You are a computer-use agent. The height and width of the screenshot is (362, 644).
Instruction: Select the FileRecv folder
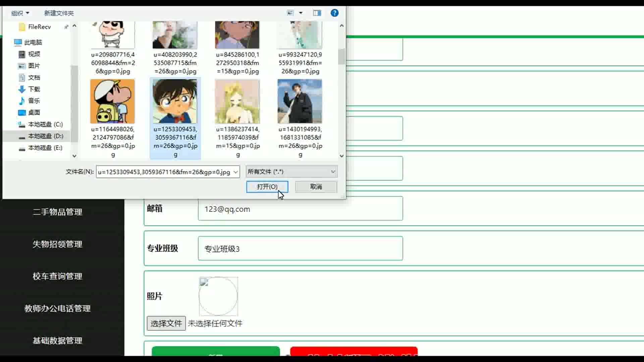(x=39, y=27)
